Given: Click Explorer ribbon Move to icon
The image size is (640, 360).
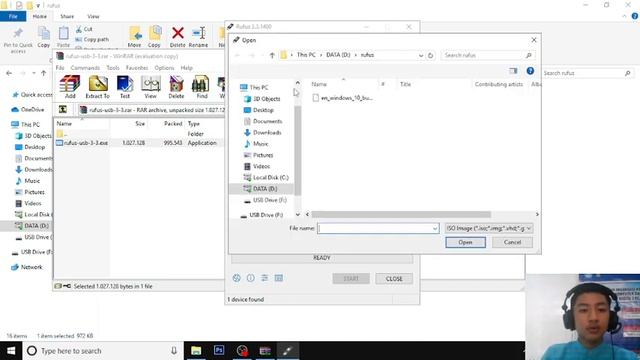Looking at the screenshot, I should [x=135, y=33].
